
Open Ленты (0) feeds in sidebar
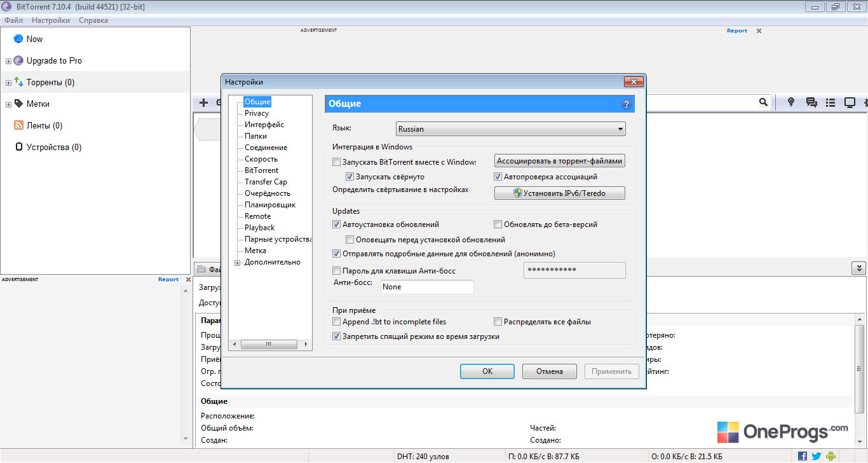44,126
